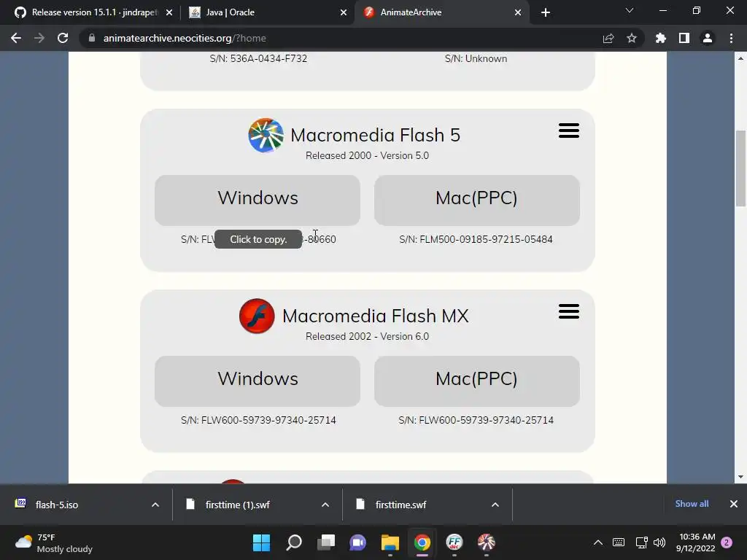Open File Explorer from taskbar

pyautogui.click(x=390, y=542)
